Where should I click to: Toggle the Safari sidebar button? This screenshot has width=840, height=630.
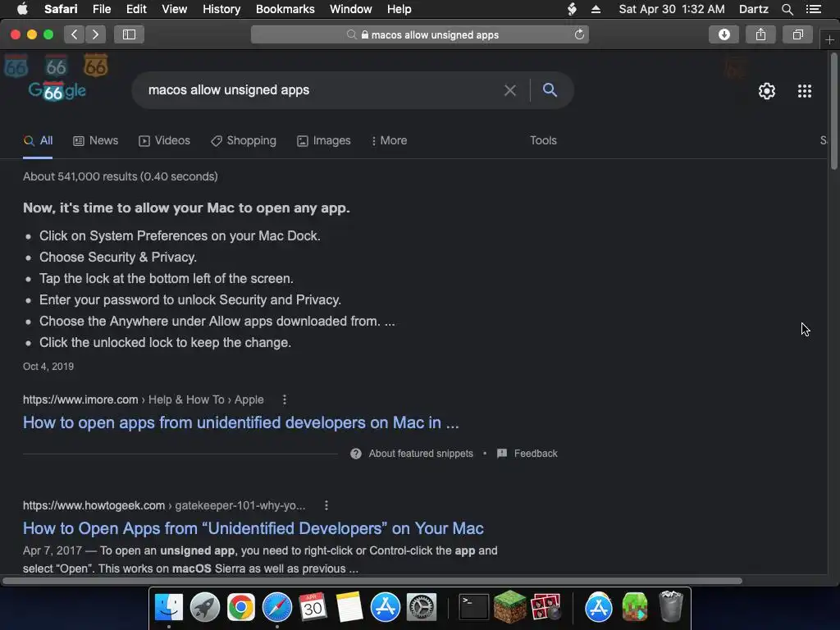click(x=129, y=34)
